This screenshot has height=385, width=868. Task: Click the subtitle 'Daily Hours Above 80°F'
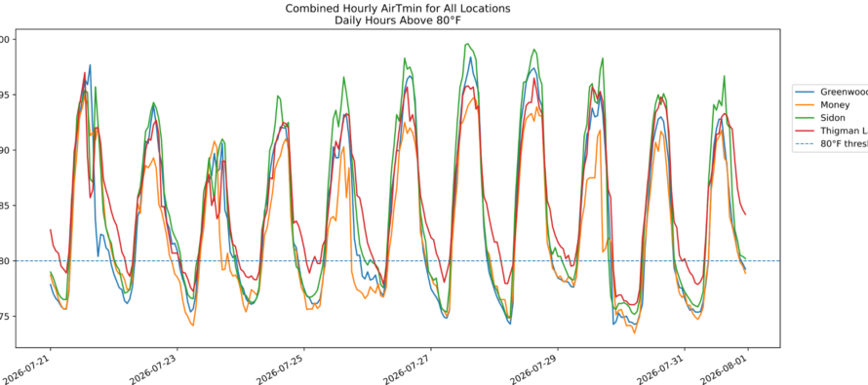(398, 21)
